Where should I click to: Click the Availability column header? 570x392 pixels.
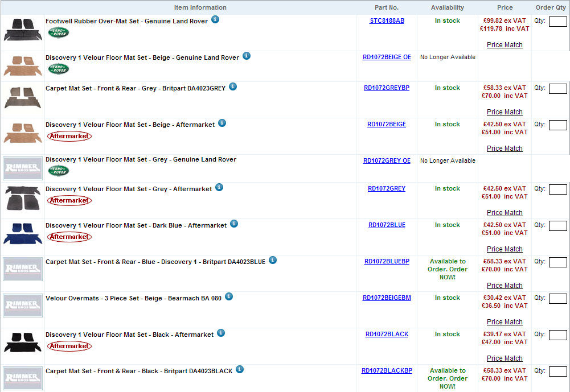(447, 7)
